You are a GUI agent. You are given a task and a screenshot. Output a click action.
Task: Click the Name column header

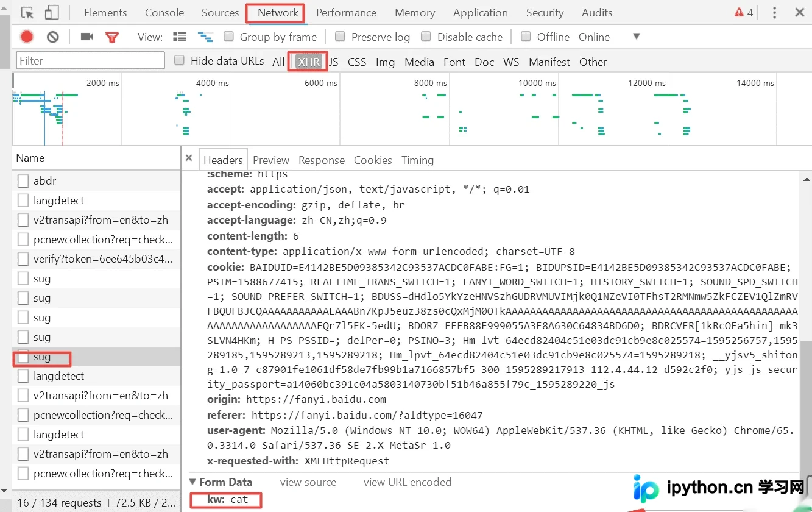coord(96,158)
